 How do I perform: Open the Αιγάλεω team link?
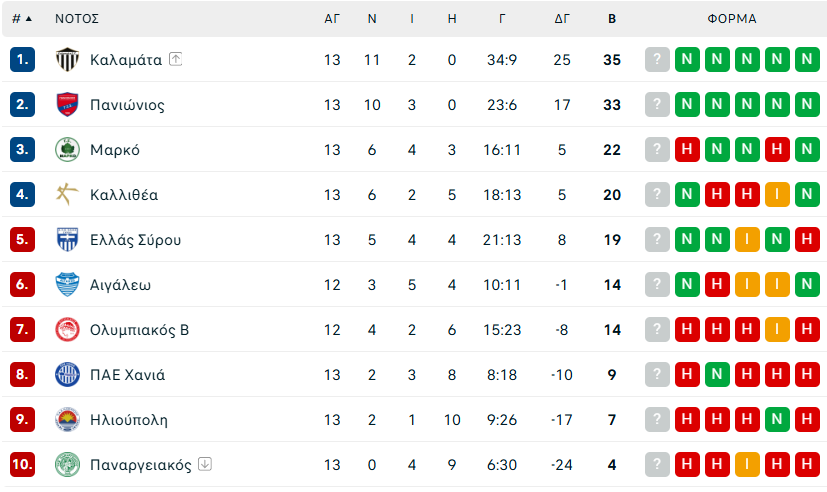click(x=120, y=285)
